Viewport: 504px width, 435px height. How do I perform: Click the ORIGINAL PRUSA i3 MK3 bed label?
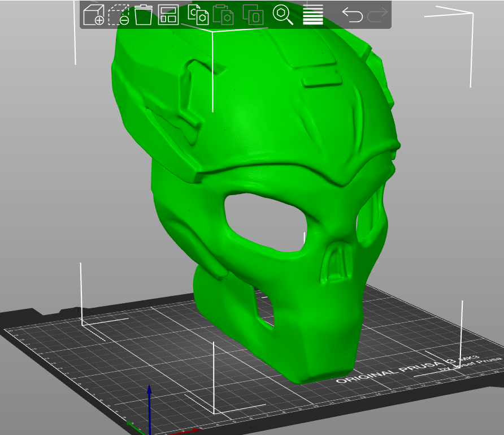407,369
